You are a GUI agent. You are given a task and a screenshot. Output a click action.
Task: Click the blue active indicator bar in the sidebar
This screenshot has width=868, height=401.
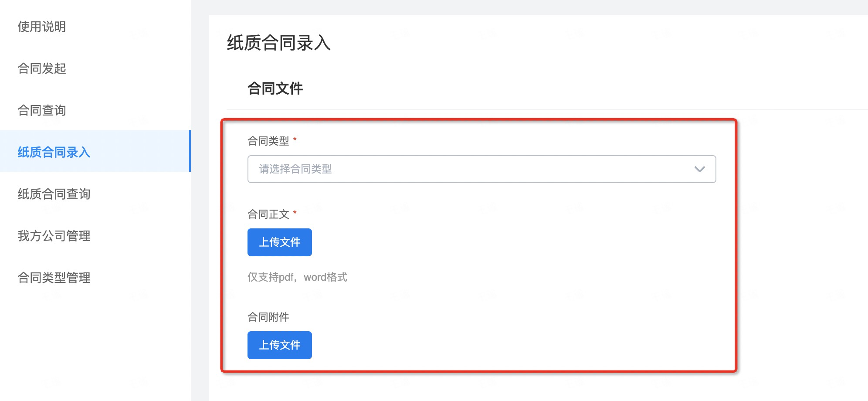click(190, 151)
